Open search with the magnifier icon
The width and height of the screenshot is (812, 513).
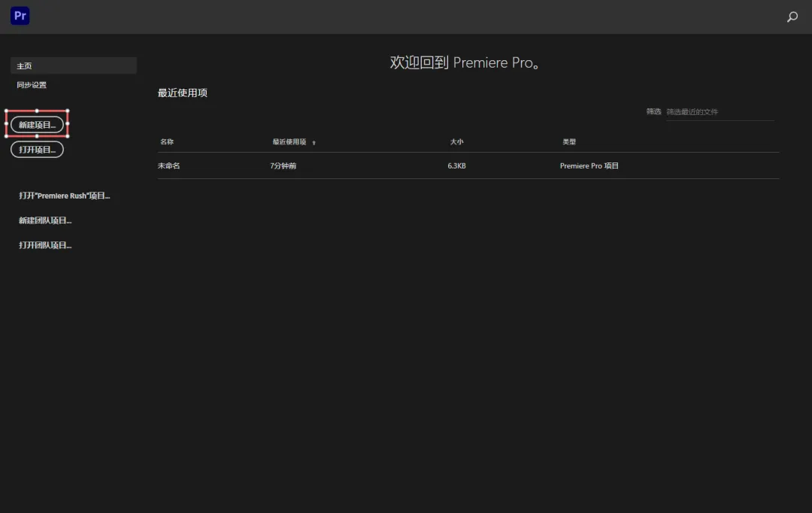(x=792, y=17)
